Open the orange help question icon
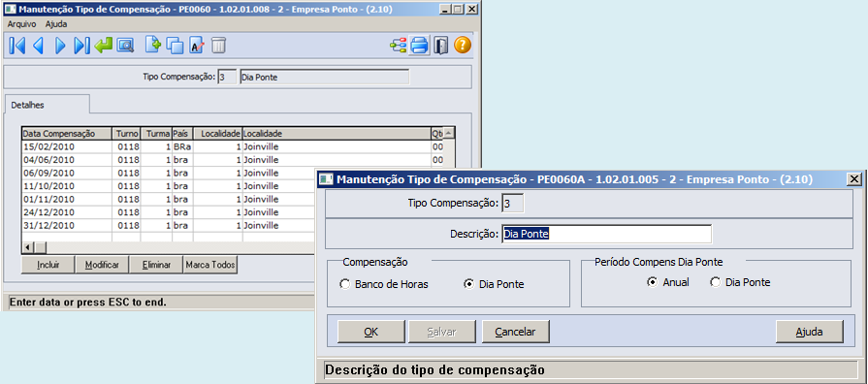Viewport: 868px width, 384px height. tap(463, 45)
